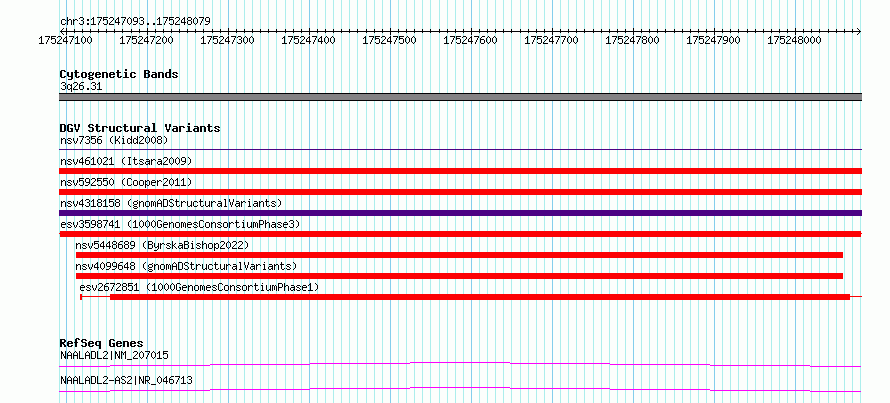The height and width of the screenshot is (403, 890).
Task: Select the red esv3598741 variant bar
Action: (460, 234)
